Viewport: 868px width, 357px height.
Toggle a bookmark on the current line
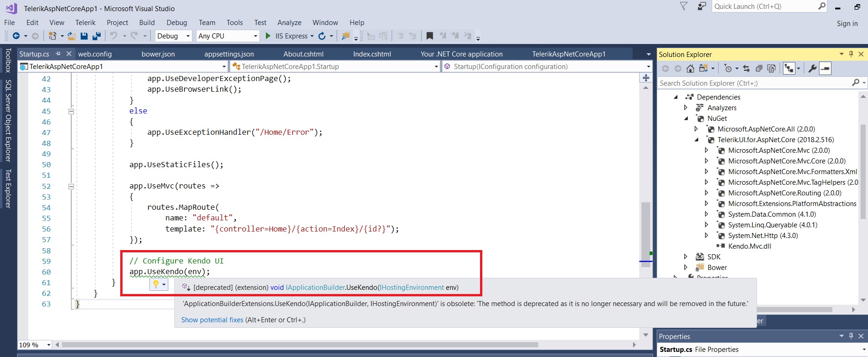(x=430, y=36)
